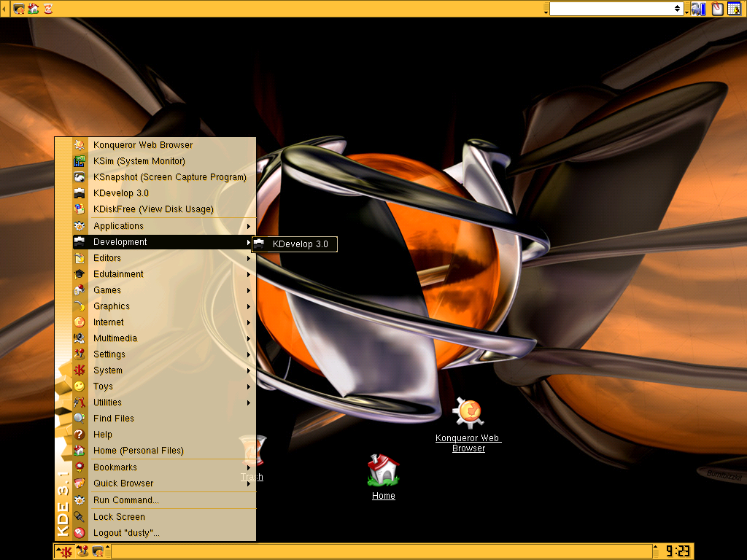Expand the Applications submenu
Image resolution: width=747 pixels, height=560 pixels.
pos(164,226)
